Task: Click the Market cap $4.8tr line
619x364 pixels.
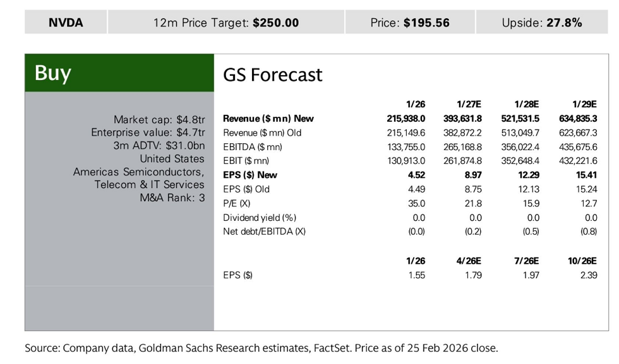Action: click(x=159, y=119)
